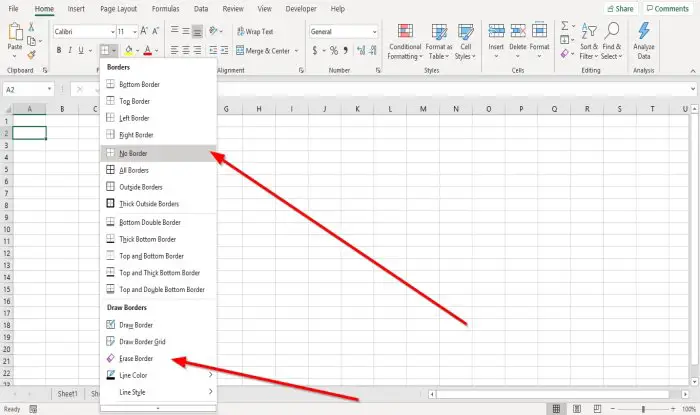This screenshot has width=700, height=415.
Task: Adjust the zoom slider handle
Action: (643, 409)
